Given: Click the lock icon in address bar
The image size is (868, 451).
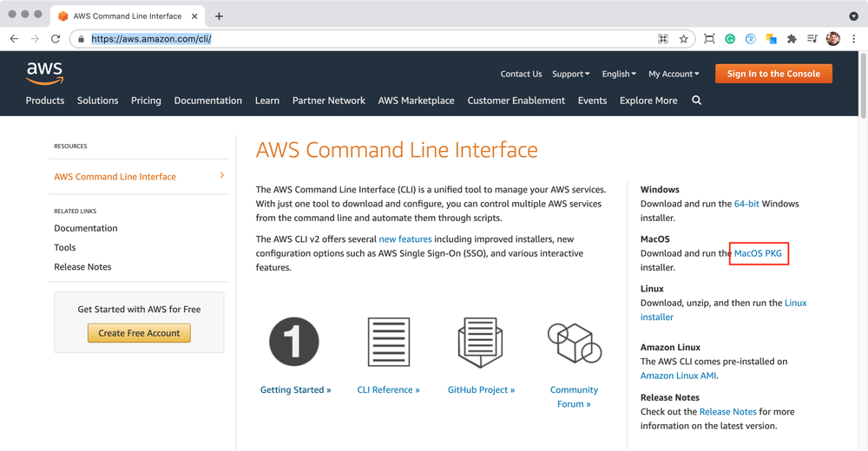Looking at the screenshot, I should click(x=82, y=39).
